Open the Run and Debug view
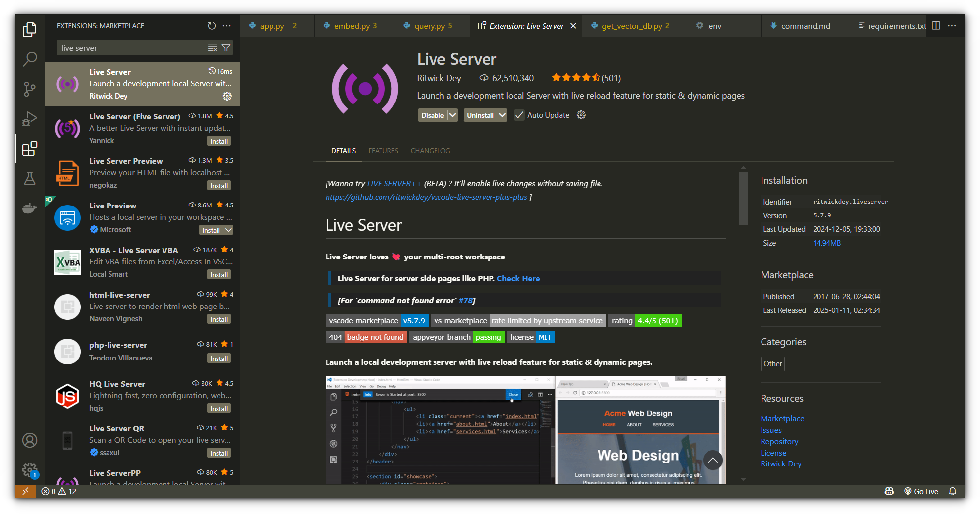Viewport: 980px width, 514px height. tap(30, 119)
